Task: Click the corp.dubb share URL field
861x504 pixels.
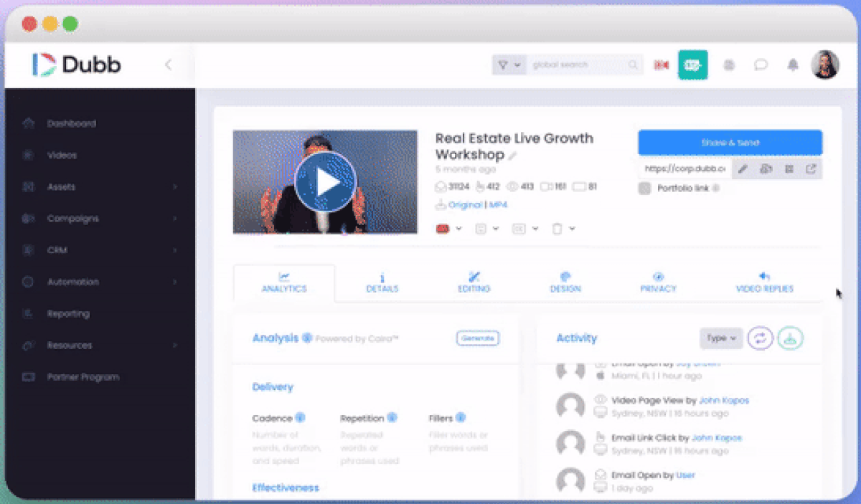Action: [x=685, y=169]
